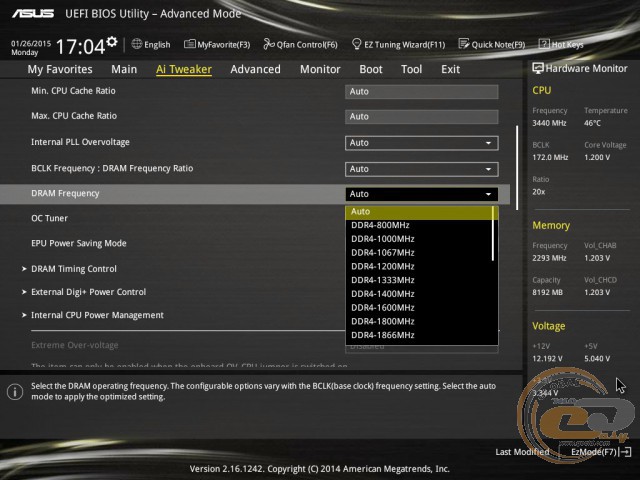Click the MyFavorite folder icon
640x480 pixels.
click(x=189, y=44)
